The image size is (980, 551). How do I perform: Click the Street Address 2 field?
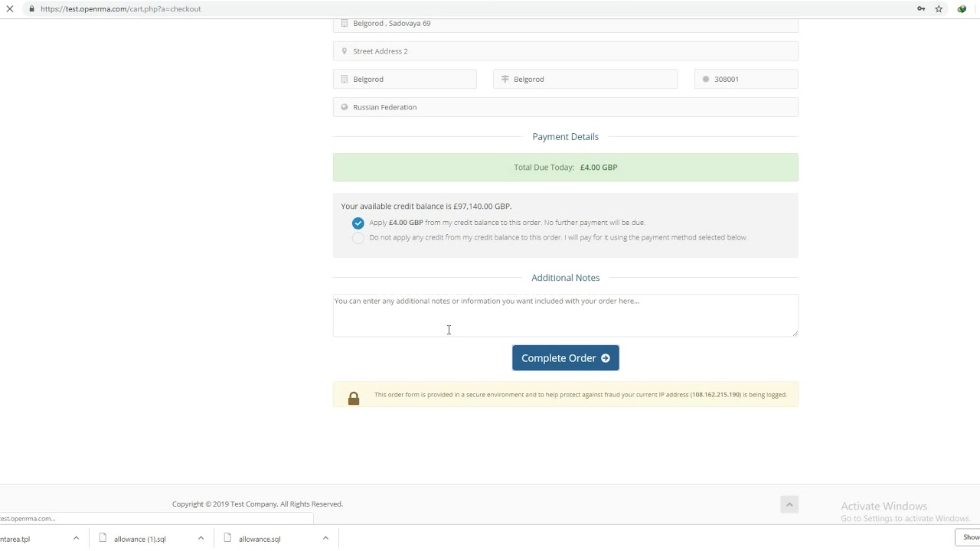pyautogui.click(x=566, y=51)
